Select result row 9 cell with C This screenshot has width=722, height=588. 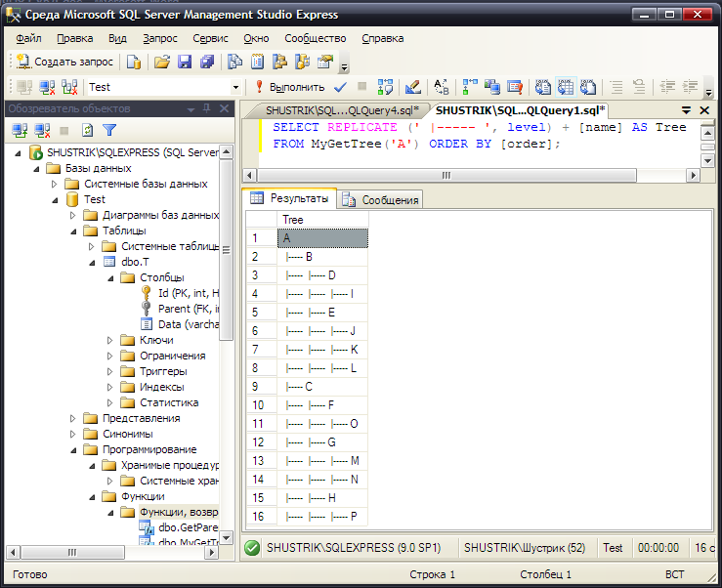(322, 387)
